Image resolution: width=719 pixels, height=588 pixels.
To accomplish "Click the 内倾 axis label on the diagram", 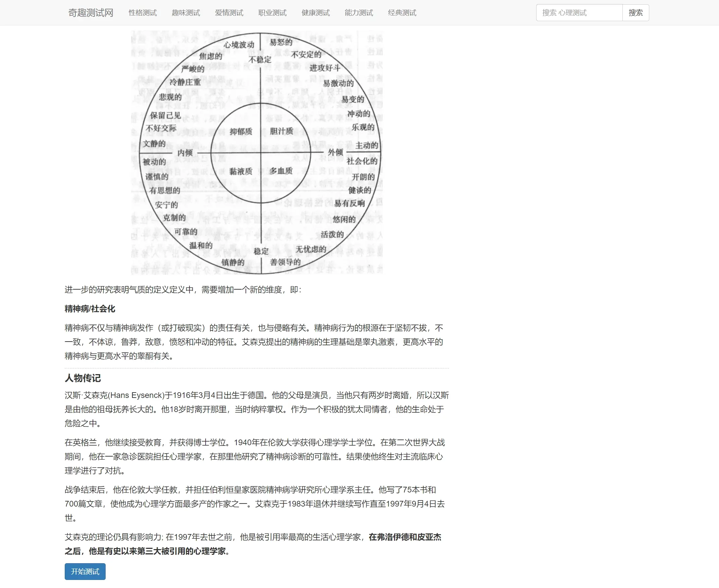I will click(185, 153).
